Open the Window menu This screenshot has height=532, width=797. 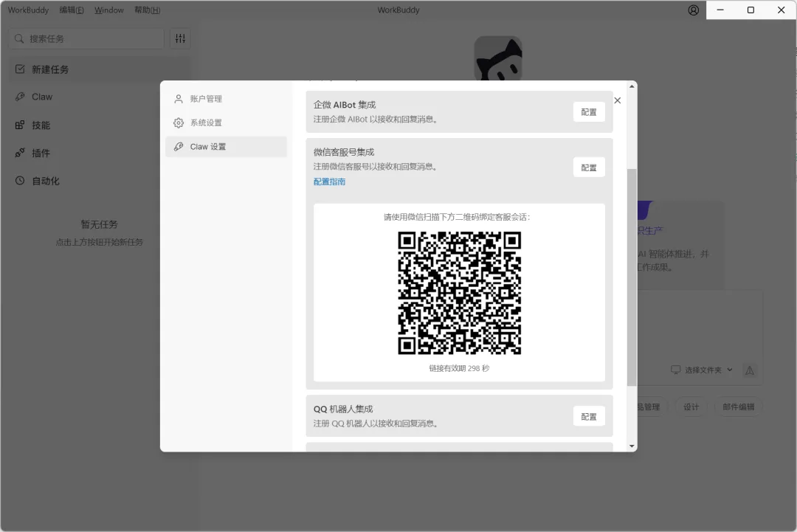point(108,10)
